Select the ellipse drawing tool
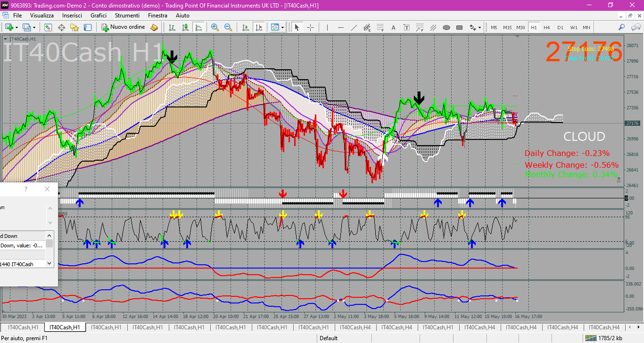This screenshot has height=343, width=644. (x=446, y=27)
